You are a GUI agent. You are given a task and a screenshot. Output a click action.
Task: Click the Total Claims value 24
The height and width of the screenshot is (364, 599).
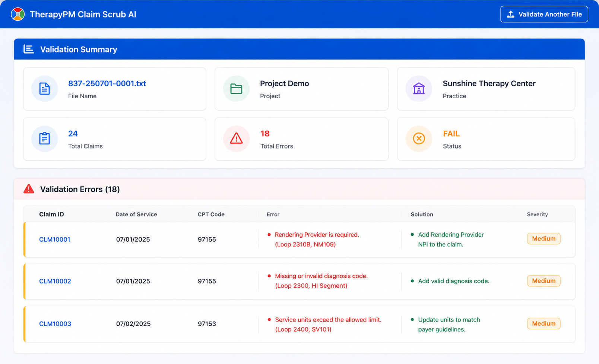click(73, 134)
